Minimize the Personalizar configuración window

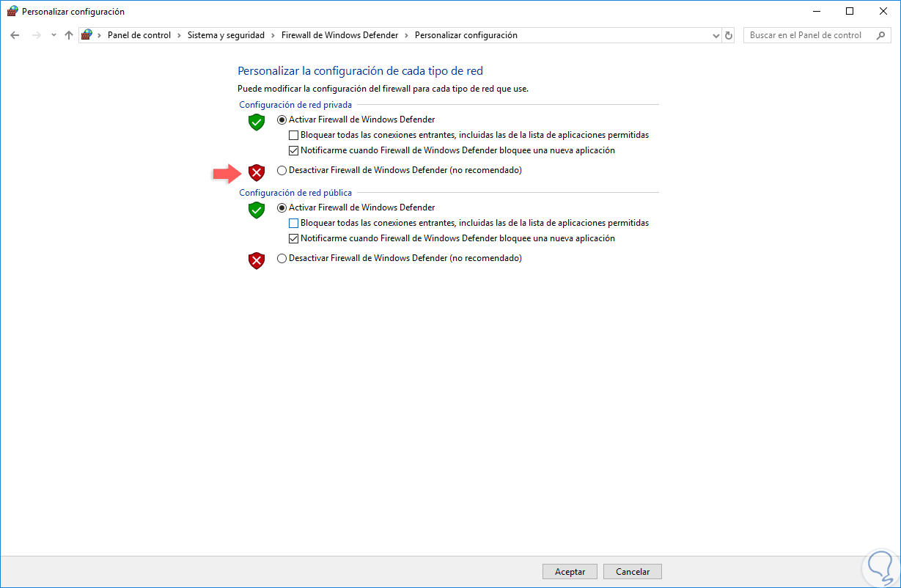816,11
